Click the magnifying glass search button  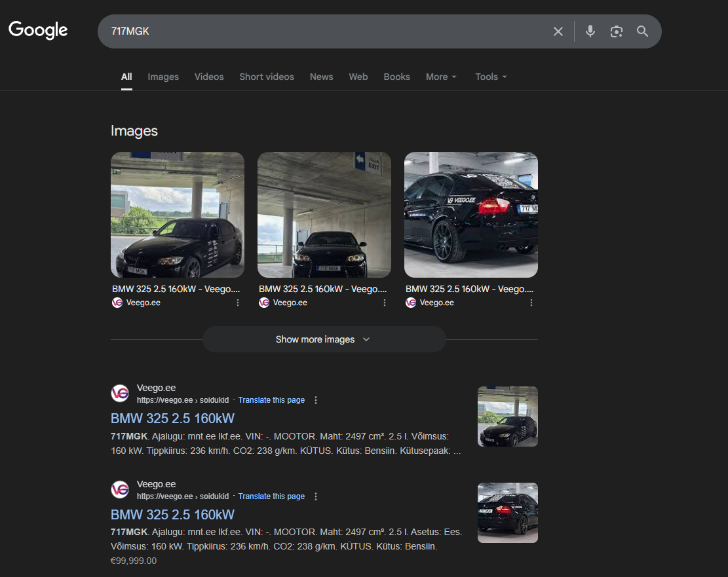642,31
